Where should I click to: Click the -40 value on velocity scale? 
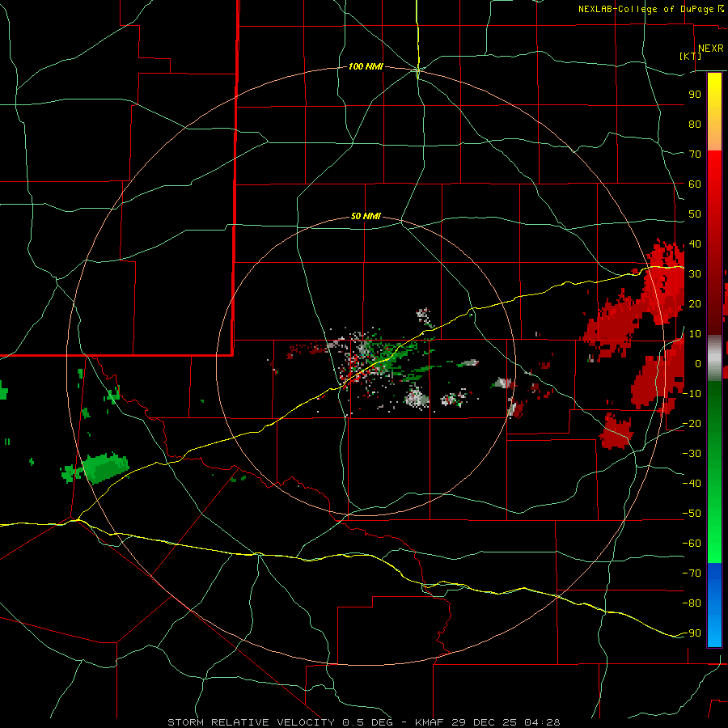point(692,484)
